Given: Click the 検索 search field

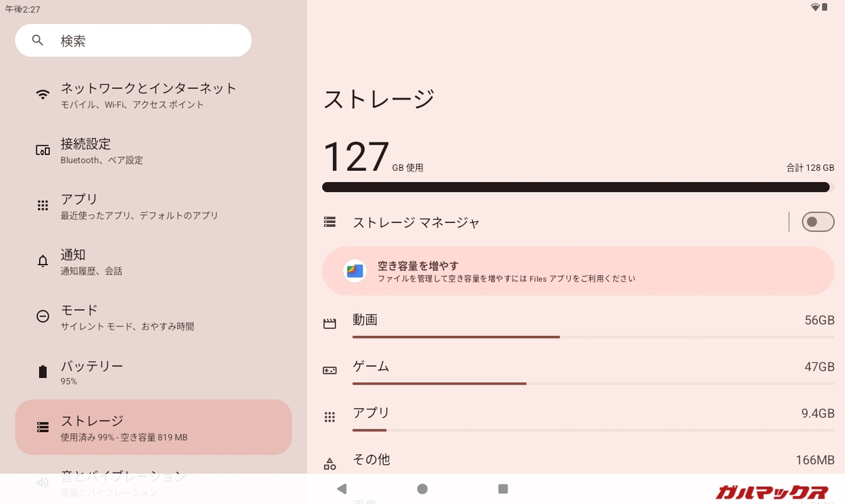Looking at the screenshot, I should tap(145, 41).
